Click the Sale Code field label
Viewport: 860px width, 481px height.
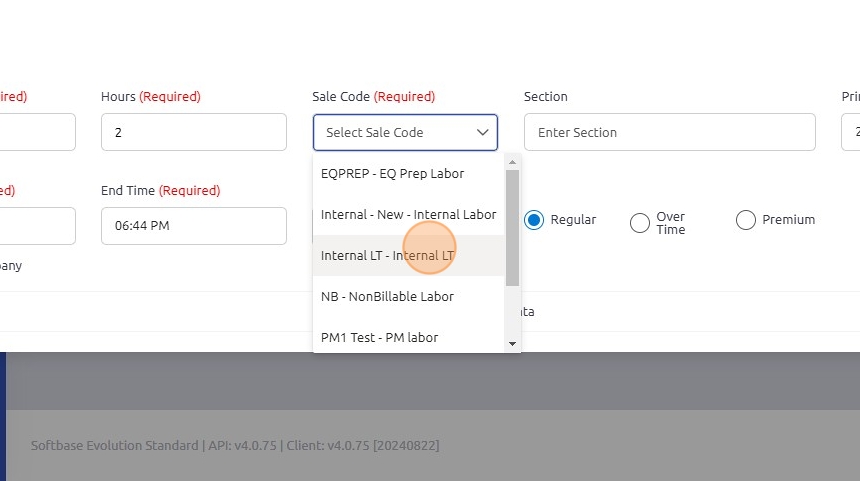click(340, 97)
